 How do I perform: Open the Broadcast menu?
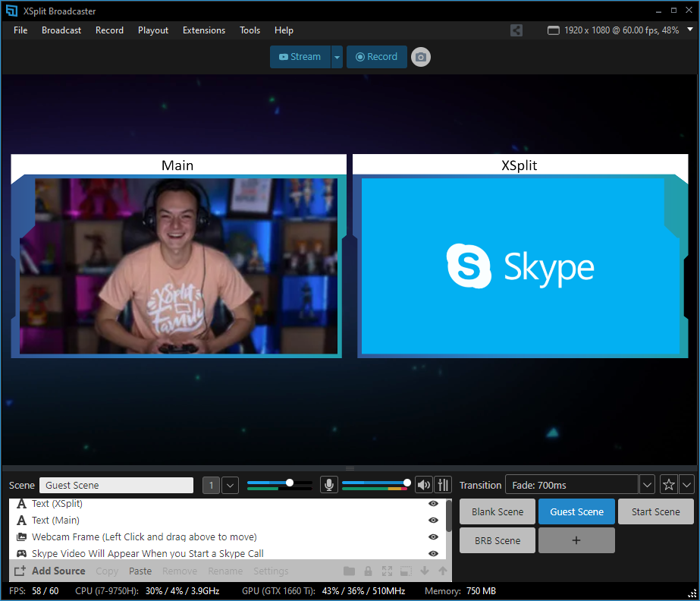coord(61,30)
